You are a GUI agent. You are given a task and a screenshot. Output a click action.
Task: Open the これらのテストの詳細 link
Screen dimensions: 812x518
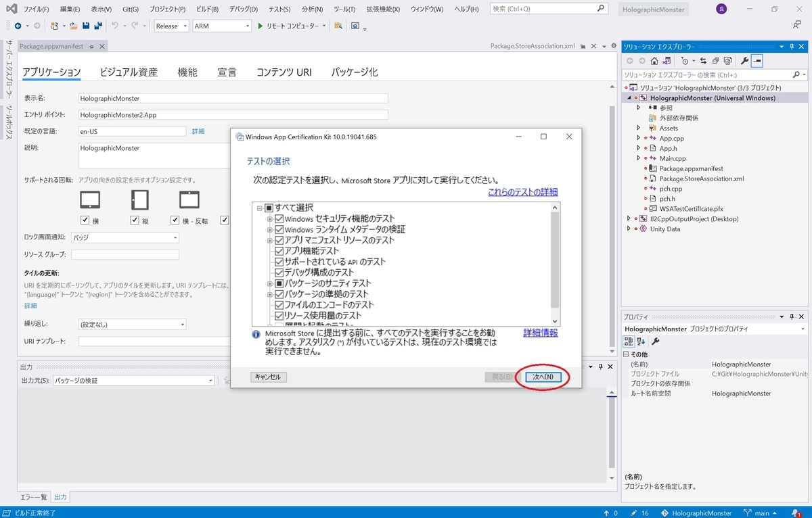click(523, 192)
